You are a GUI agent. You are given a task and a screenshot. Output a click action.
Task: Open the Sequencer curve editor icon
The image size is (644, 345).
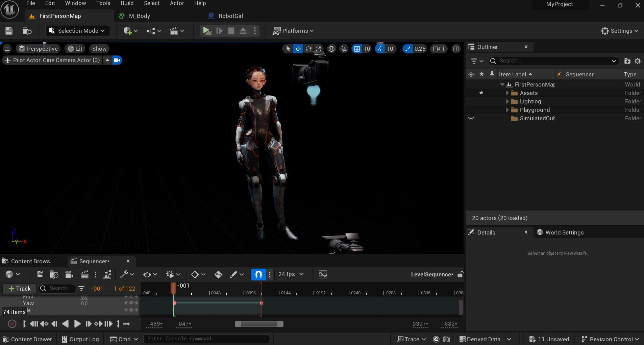coord(323,274)
